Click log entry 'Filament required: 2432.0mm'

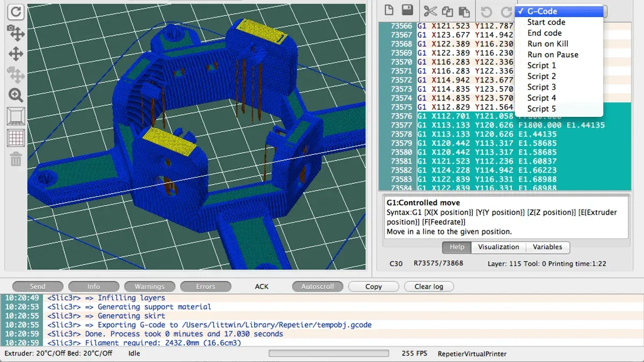(x=322, y=343)
